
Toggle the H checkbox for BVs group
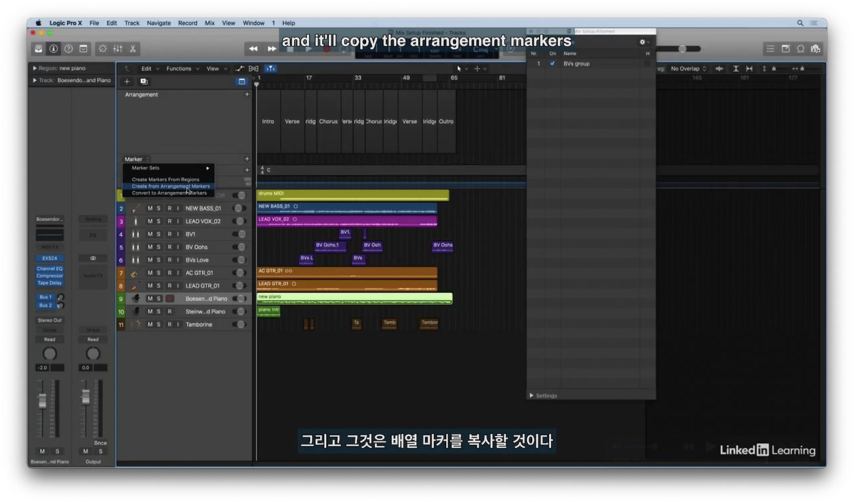(647, 63)
